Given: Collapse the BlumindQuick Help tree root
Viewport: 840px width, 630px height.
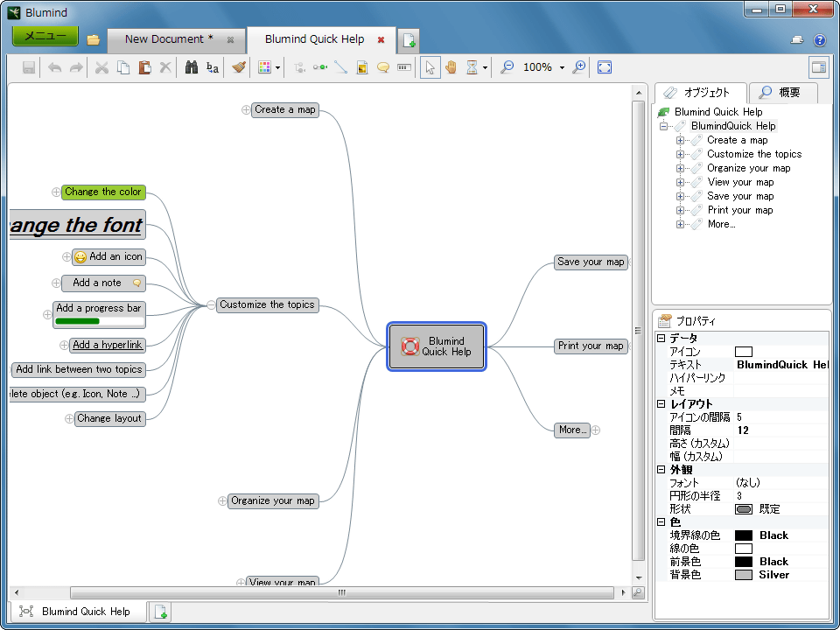Looking at the screenshot, I should pyautogui.click(x=664, y=126).
